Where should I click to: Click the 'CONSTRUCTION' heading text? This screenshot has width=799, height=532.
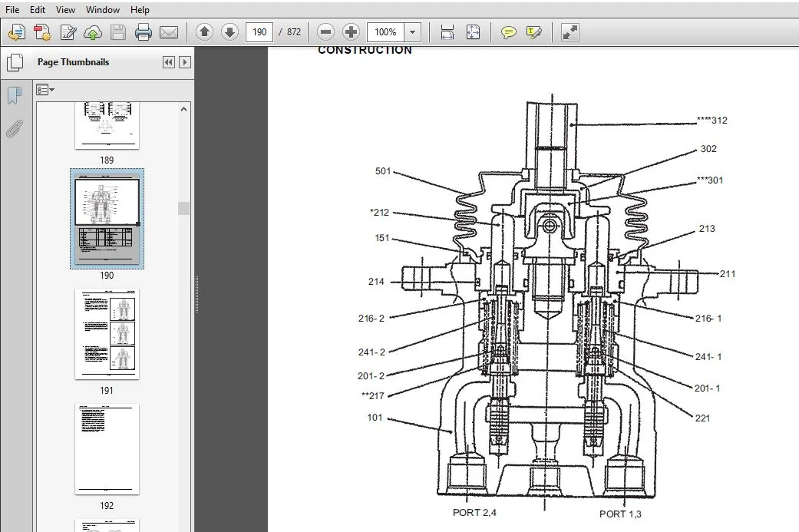pyautogui.click(x=365, y=50)
